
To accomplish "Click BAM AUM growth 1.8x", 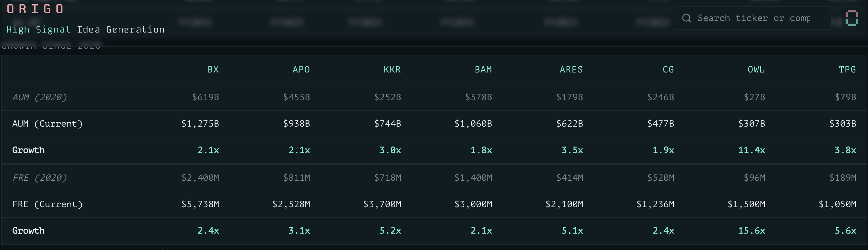I will pos(481,150).
